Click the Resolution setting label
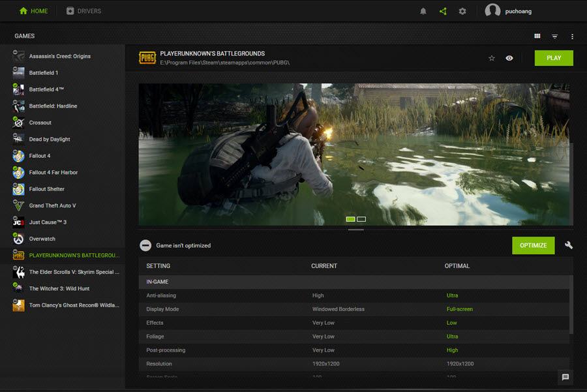Image resolution: width=587 pixels, height=392 pixels. [159, 364]
